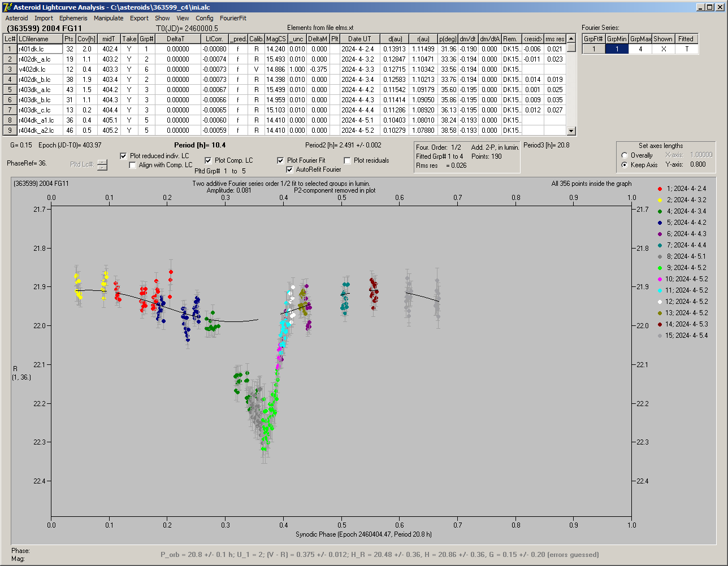
Task: Click the GrpMax value 4 cell
Action: click(640, 49)
